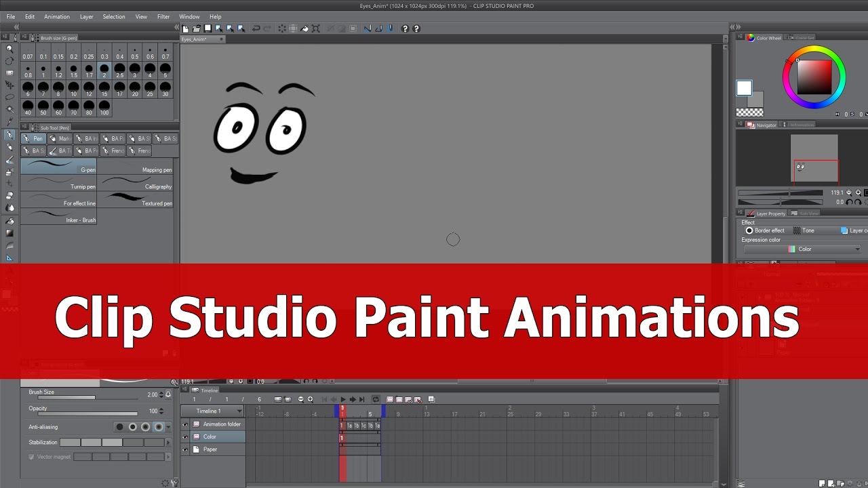Zoom in using the Navigator plus icon

(858, 192)
